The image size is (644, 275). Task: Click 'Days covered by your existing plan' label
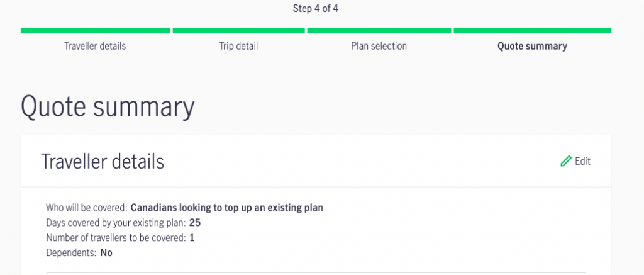point(116,223)
